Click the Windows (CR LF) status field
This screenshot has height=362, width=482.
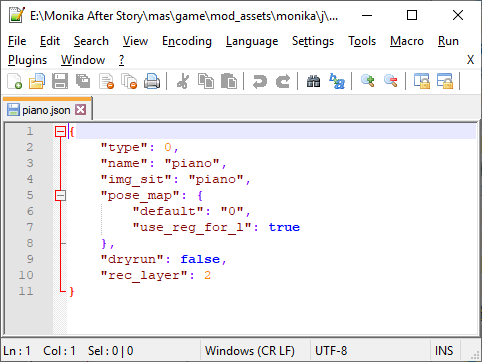(x=250, y=351)
